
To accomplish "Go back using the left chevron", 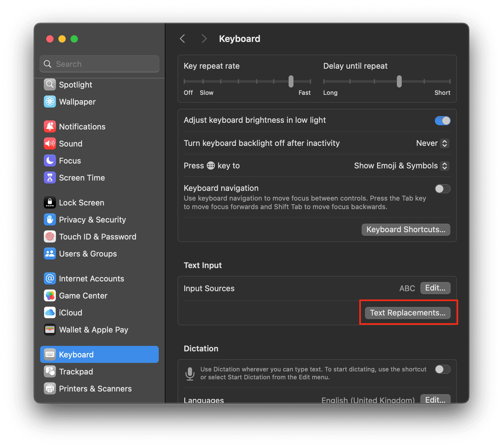I will pos(182,39).
